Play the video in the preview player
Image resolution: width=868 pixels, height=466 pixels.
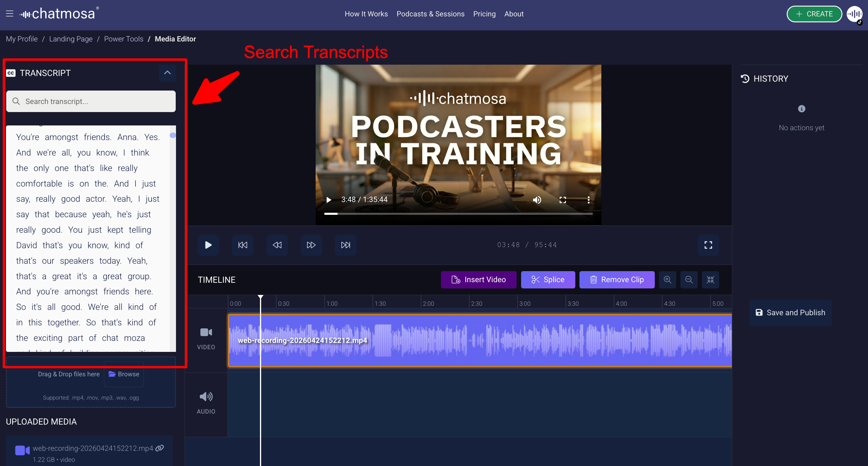coord(329,200)
